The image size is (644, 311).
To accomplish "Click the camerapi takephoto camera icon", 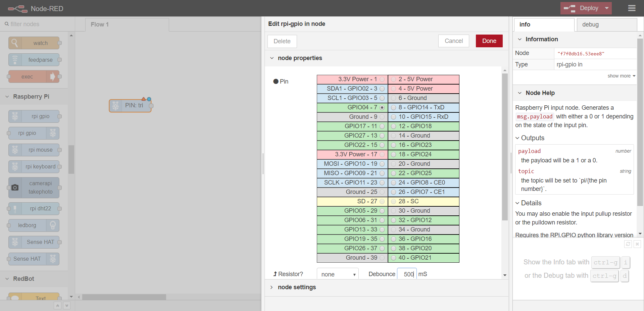I will pyautogui.click(x=15, y=188).
